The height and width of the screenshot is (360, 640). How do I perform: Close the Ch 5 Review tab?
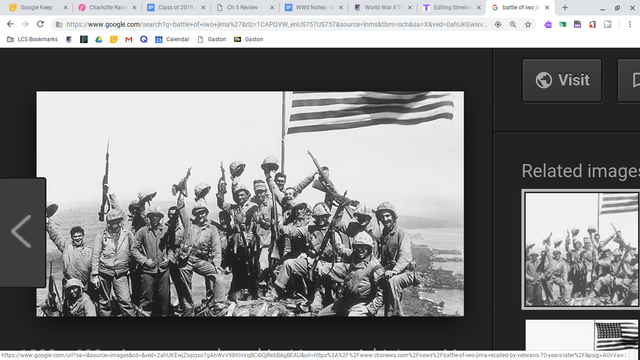coord(272,7)
